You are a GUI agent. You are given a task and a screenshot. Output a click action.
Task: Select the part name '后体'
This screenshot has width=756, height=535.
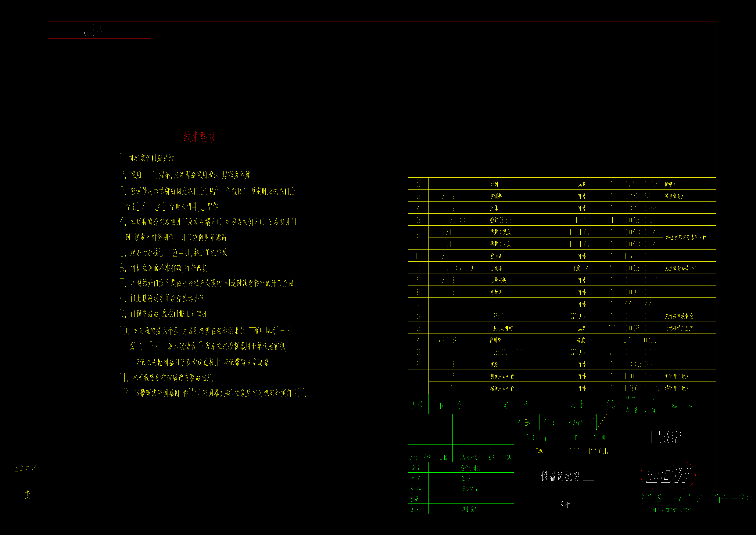pos(494,208)
